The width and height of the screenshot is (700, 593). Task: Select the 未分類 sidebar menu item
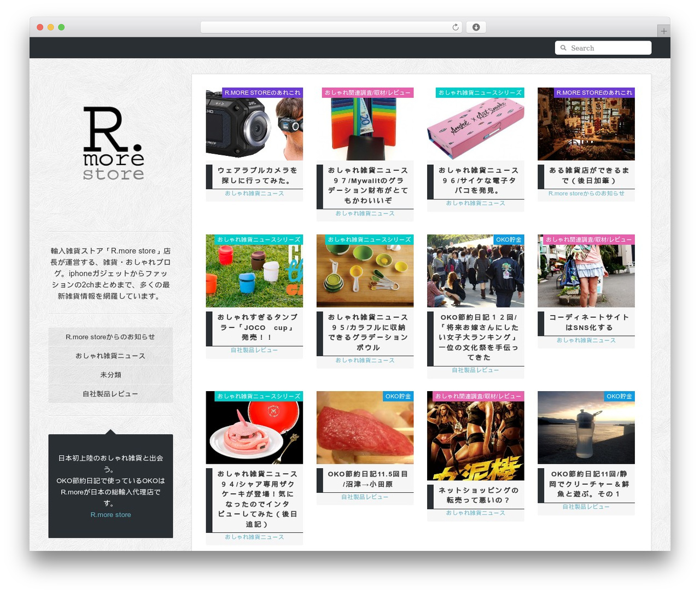click(x=110, y=375)
